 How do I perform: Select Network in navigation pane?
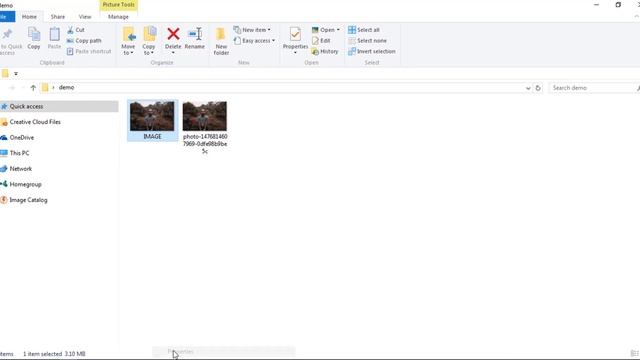[16, 169]
